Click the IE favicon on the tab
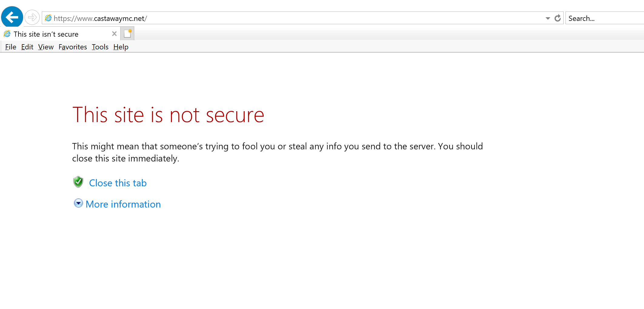Viewport: 644px width, 309px height. [x=7, y=34]
